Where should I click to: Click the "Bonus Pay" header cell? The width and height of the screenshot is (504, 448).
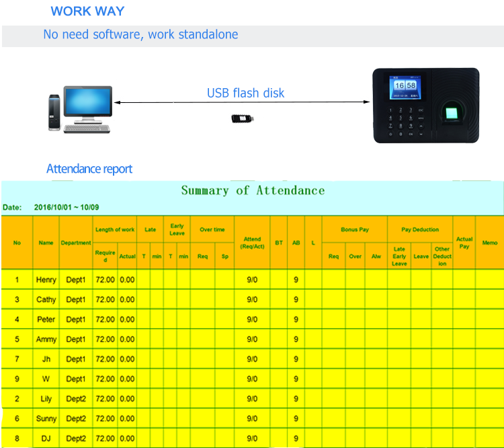[x=354, y=229]
